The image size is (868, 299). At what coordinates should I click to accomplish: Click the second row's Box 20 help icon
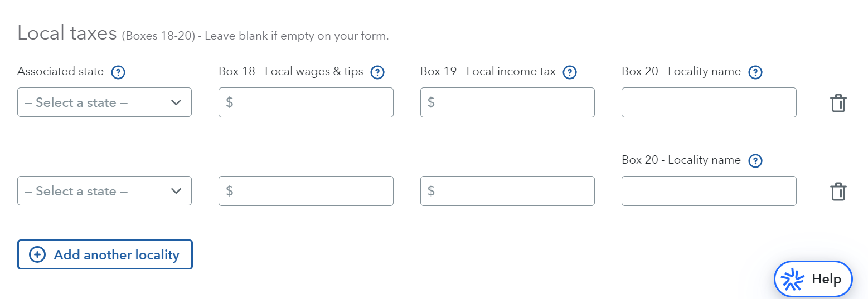pyautogui.click(x=755, y=161)
